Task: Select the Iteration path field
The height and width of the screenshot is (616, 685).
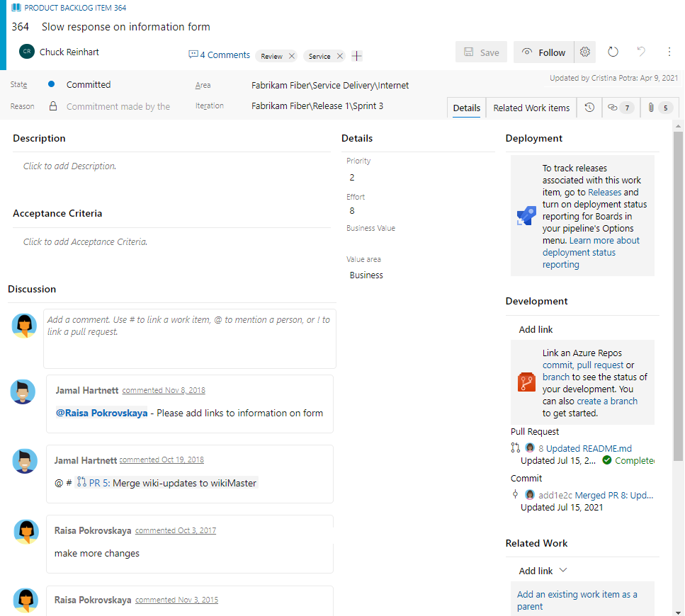Action: [x=317, y=106]
